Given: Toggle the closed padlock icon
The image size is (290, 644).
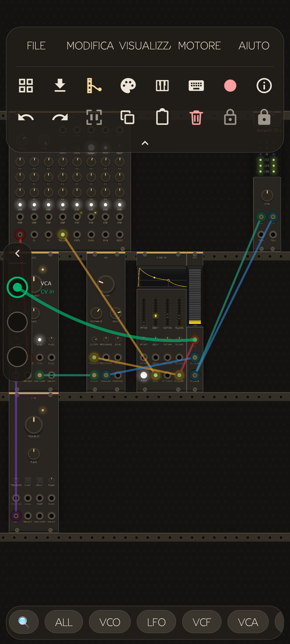Looking at the screenshot, I should pyautogui.click(x=264, y=117).
